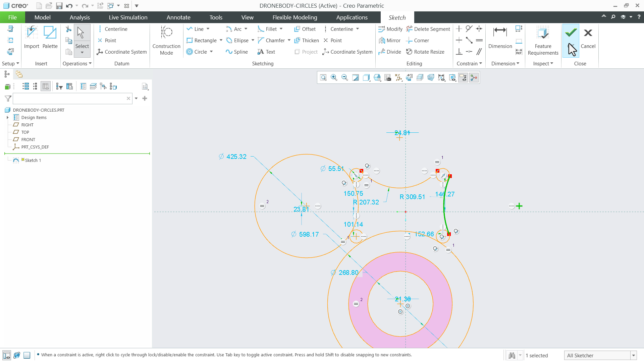Click the Spline tool

click(237, 52)
